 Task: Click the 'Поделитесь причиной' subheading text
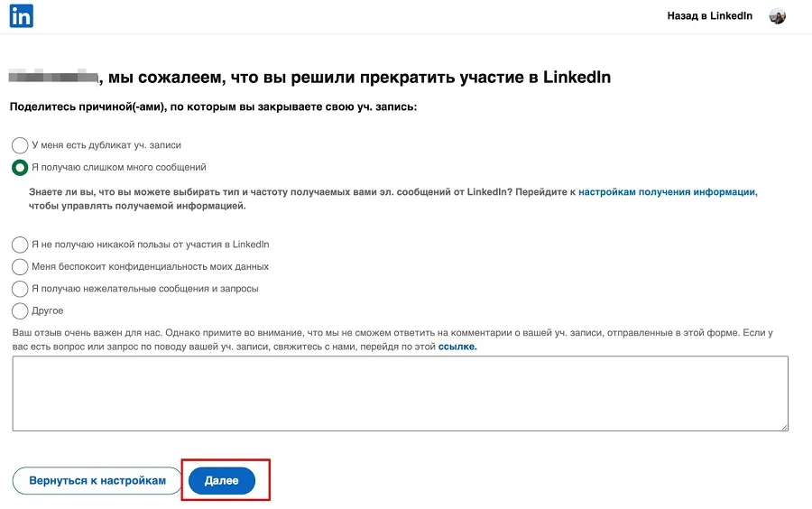pyautogui.click(x=213, y=107)
